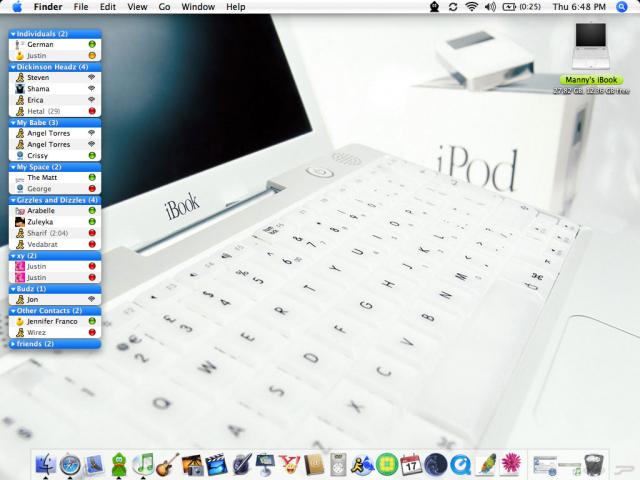Open the brown book Dock icon
Viewport: 640px width, 480px height.
[x=313, y=464]
